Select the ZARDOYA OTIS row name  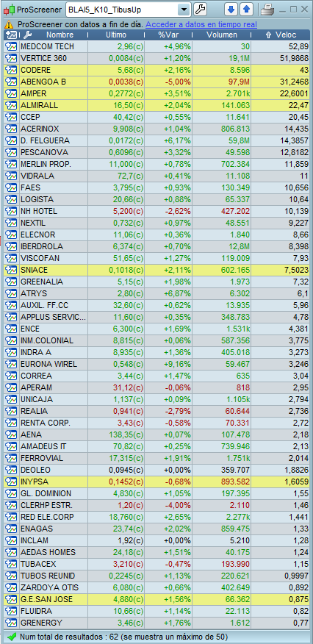pyautogui.click(x=49, y=587)
